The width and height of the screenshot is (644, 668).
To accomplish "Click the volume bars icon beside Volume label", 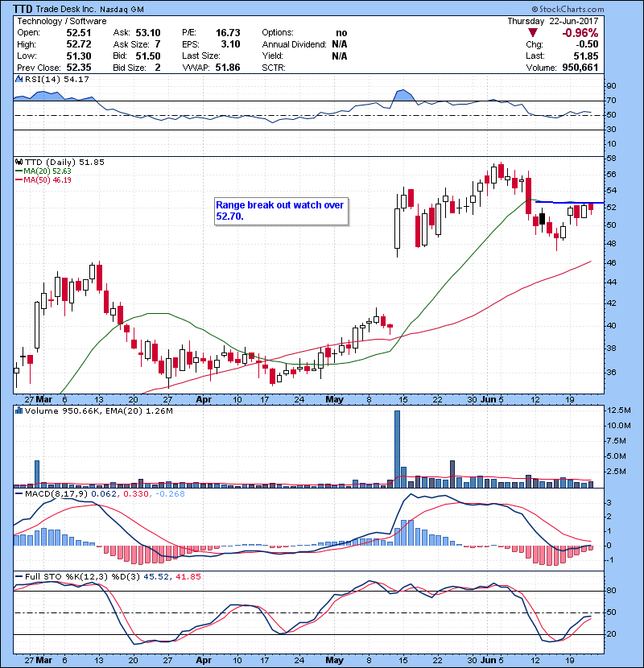I will click(x=19, y=410).
